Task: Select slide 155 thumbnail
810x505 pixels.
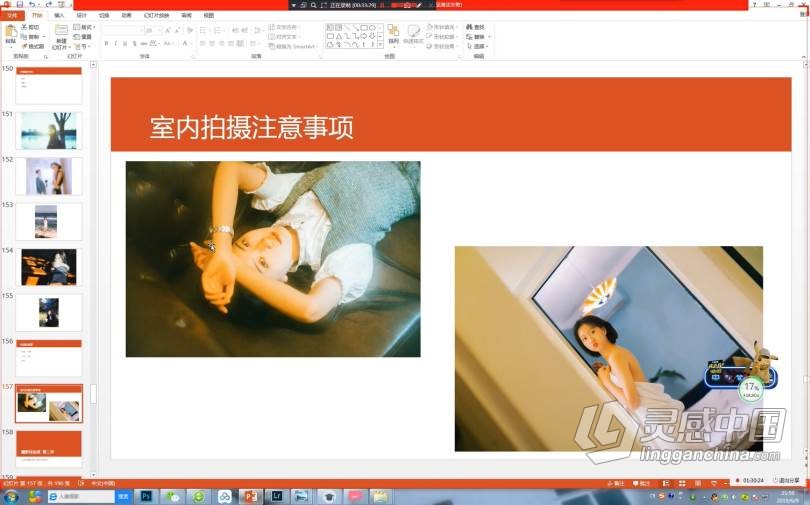Action: click(49, 312)
